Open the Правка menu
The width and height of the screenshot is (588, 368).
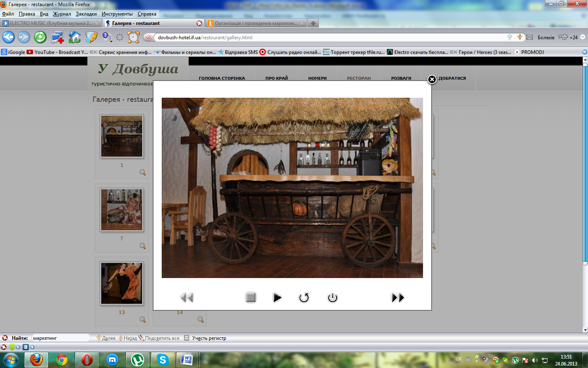pos(27,14)
